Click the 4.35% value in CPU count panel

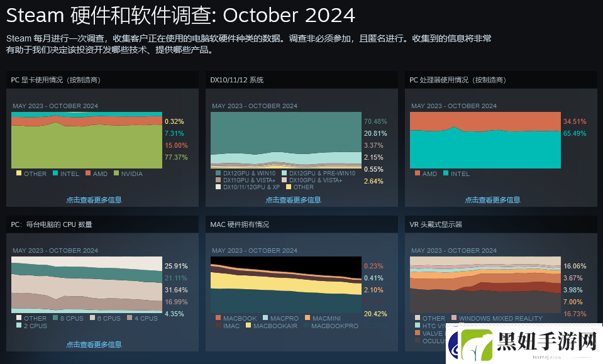click(174, 314)
